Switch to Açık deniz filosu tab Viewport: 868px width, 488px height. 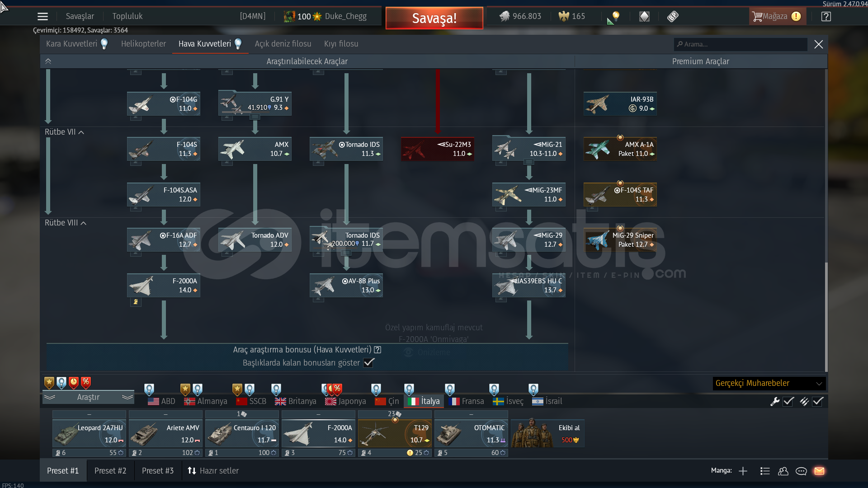pyautogui.click(x=283, y=44)
